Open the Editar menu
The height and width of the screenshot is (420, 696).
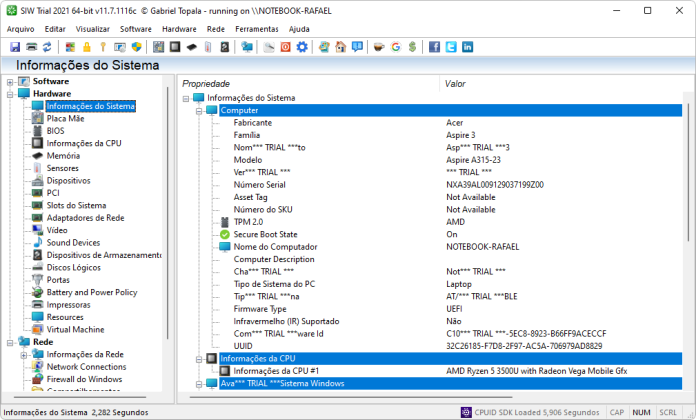(x=55, y=29)
